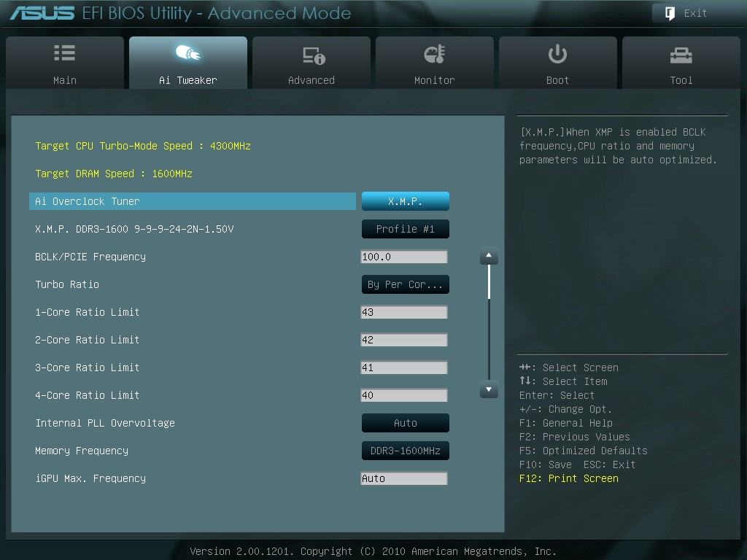Screen dimensions: 747x560
Task: Click the vertical scrollbar thumb
Action: click(489, 282)
